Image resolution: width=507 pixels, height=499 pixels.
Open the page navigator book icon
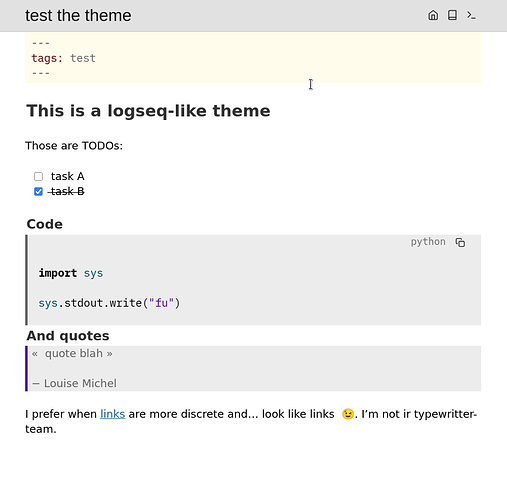(x=452, y=15)
